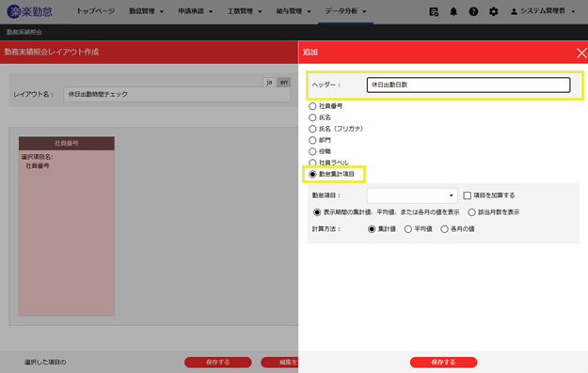The image size is (588, 373).
Task: Enable the 項目を加算する checkbox
Action: tap(468, 195)
